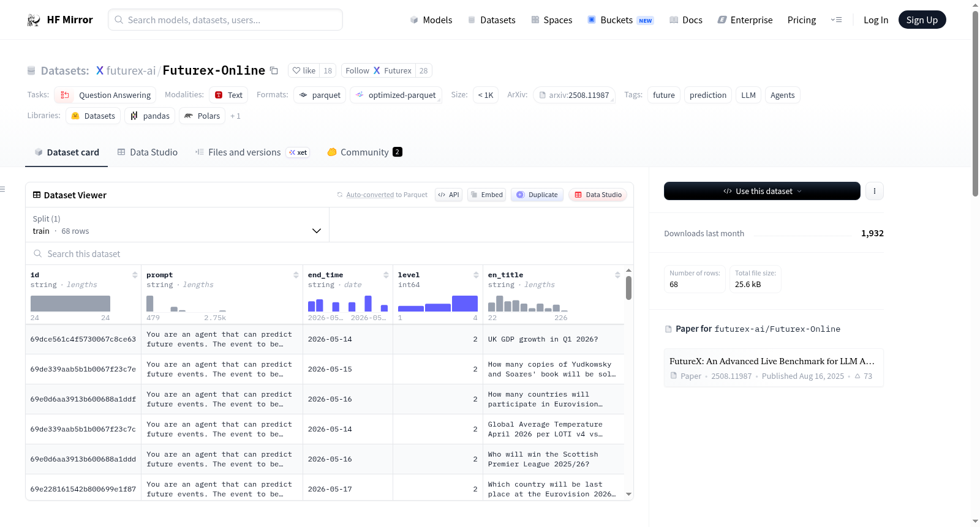Viewport: 980px width, 527px height.
Task: Click the Embed button
Action: coord(486,195)
